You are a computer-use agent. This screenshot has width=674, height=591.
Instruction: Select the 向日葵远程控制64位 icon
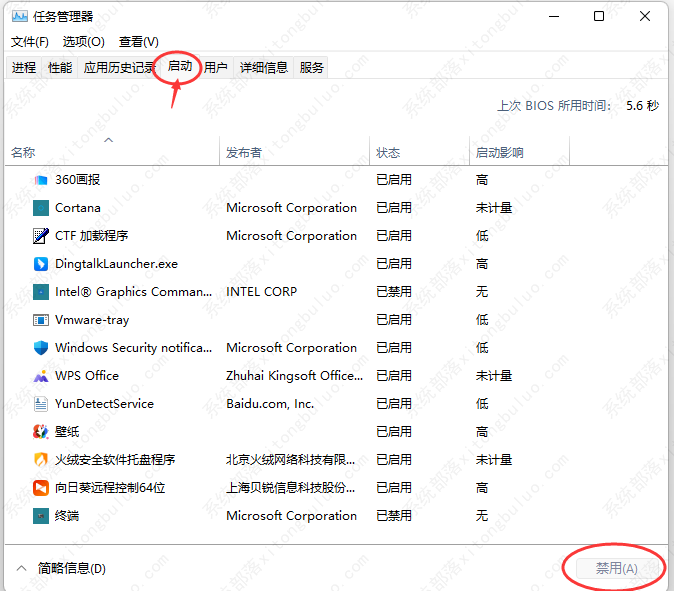coord(41,488)
